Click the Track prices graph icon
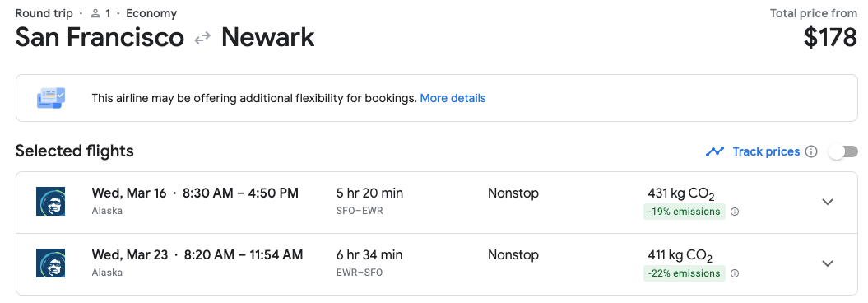Screen dimensions: 868x303 coord(715,151)
